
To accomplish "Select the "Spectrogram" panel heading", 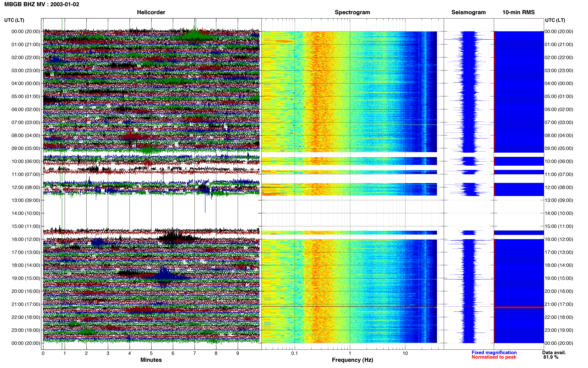I will [x=352, y=12].
